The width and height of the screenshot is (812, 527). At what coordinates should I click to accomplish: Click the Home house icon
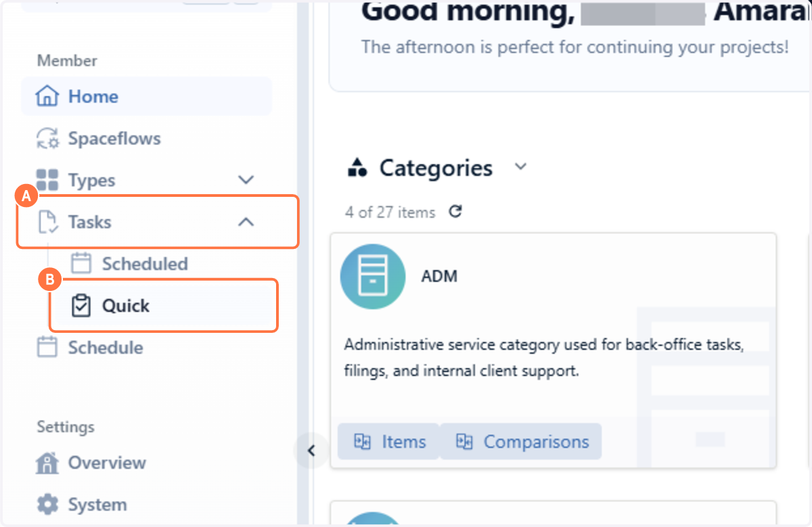(47, 97)
